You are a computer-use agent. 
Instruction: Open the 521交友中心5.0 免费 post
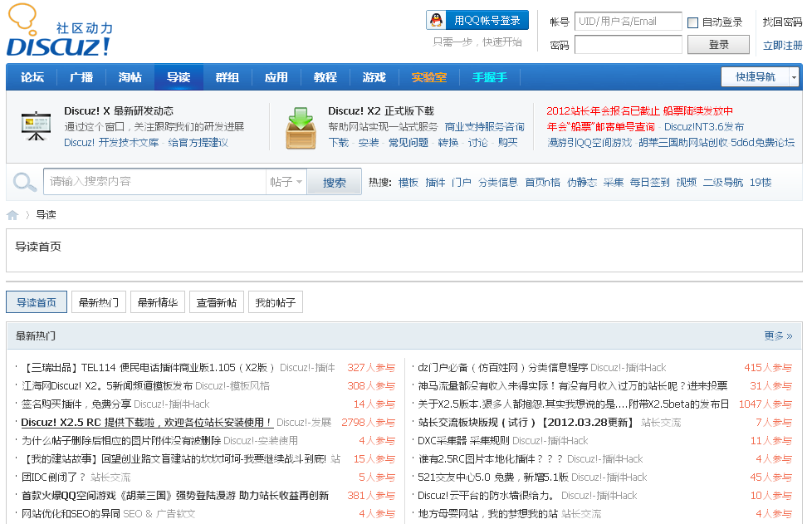pos(493,477)
